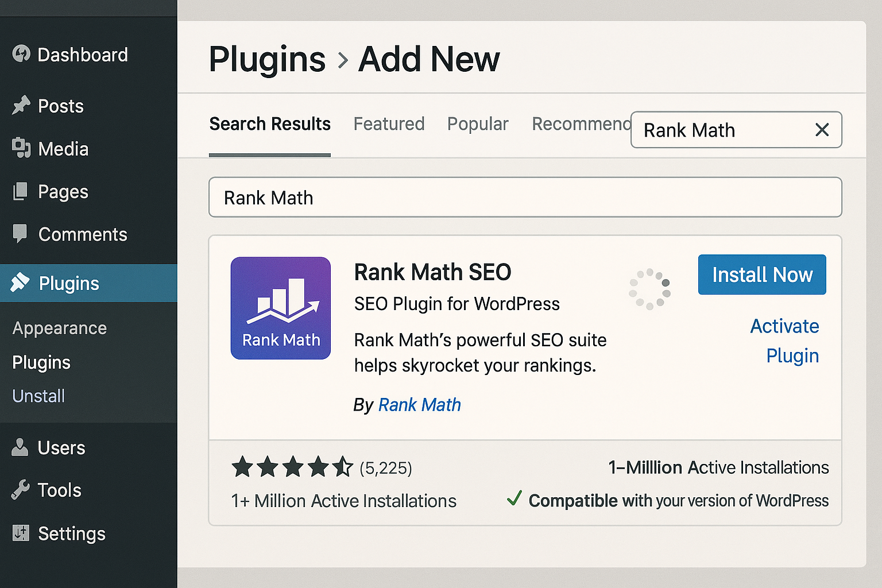Switch to the Featured tab
Screen dimensions: 882x588
pyautogui.click(x=389, y=124)
